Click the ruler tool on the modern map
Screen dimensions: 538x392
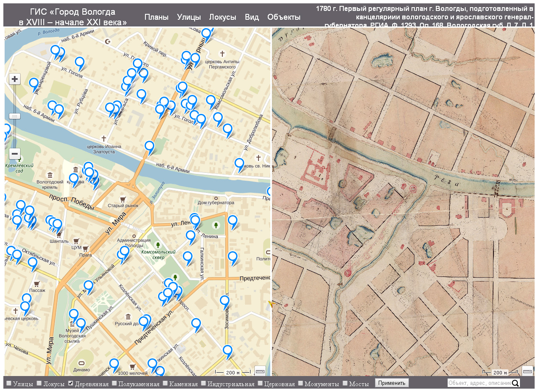pos(260,371)
